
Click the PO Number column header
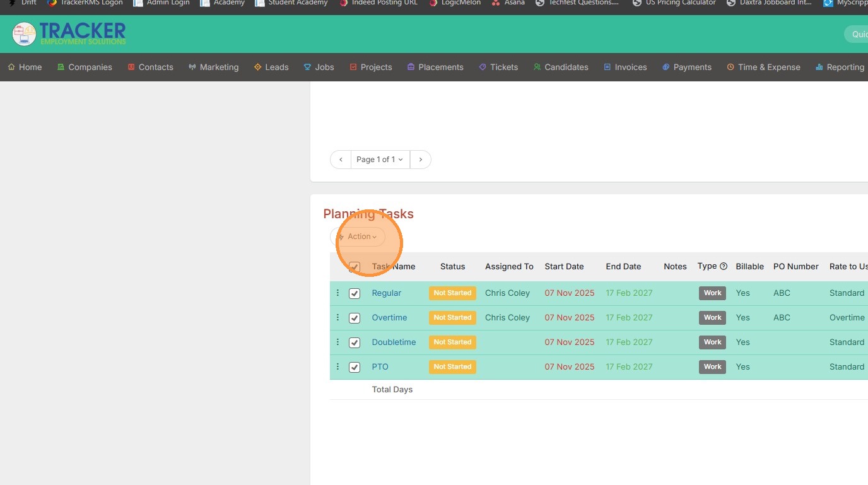(x=796, y=266)
